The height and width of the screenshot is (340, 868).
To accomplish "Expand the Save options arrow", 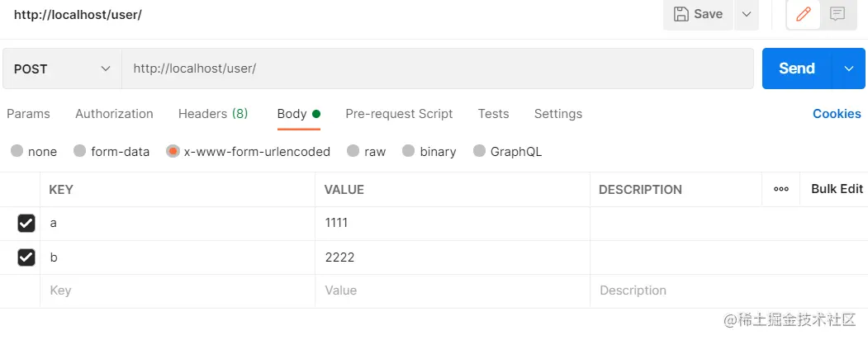I will pyautogui.click(x=747, y=14).
